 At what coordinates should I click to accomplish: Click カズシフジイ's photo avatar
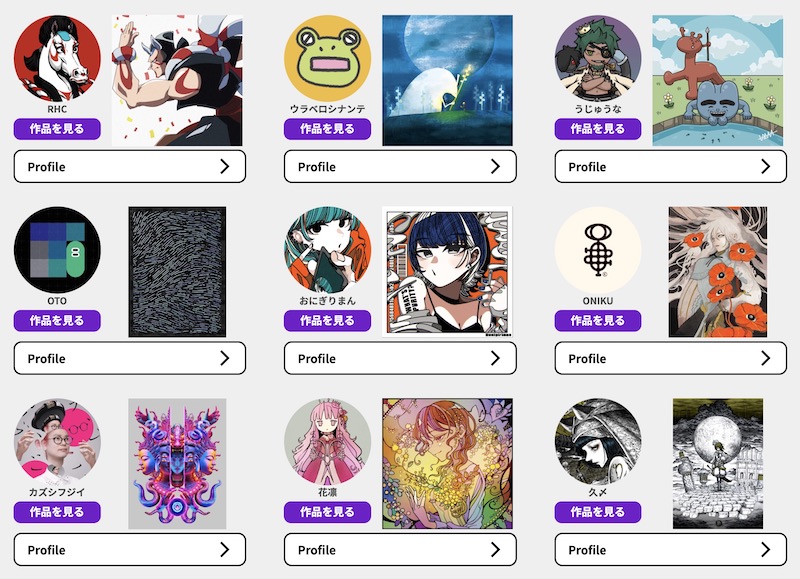click(57, 442)
